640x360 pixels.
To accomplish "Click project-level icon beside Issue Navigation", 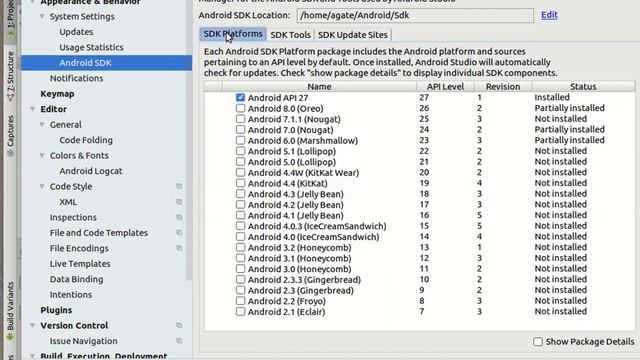I will point(179,341).
